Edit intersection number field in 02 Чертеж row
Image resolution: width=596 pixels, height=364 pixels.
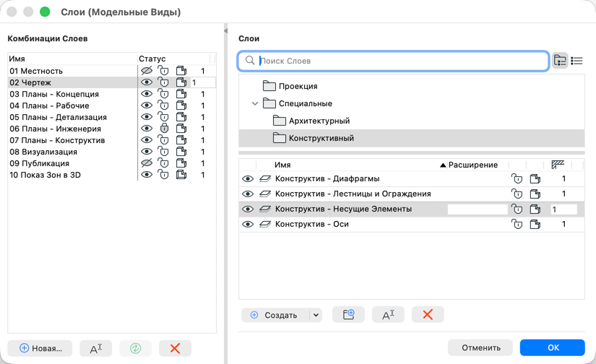click(203, 82)
